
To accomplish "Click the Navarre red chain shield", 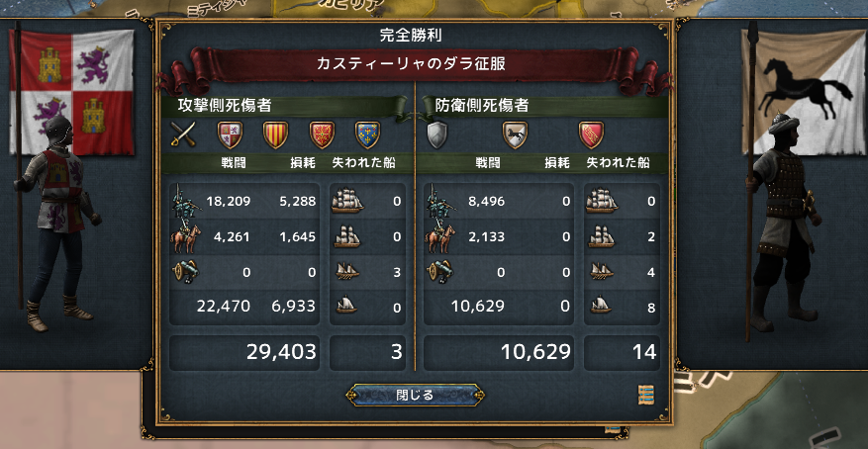I will pyautogui.click(x=323, y=135).
